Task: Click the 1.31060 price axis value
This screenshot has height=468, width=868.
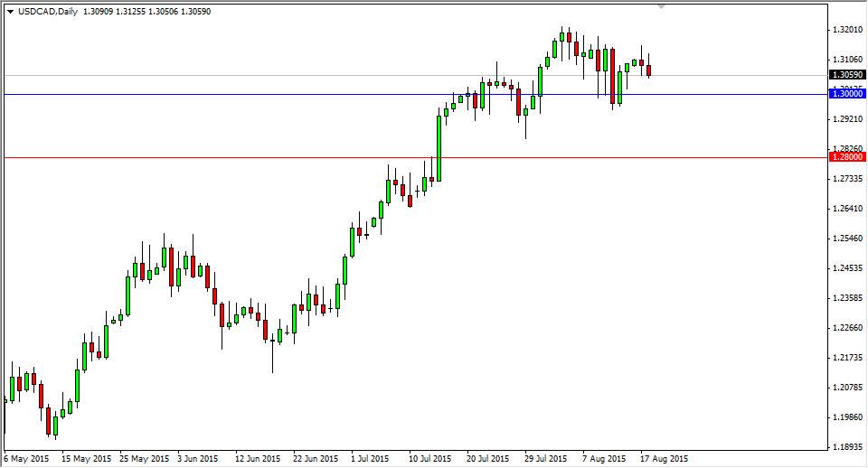Action: click(847, 60)
